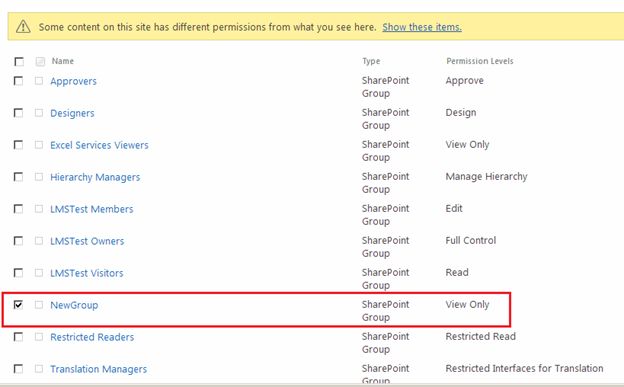Viewport: 624px width, 387px height.
Task: Click 'SharePoint Group' type in LMSTest Owners row
Action: tap(385, 247)
